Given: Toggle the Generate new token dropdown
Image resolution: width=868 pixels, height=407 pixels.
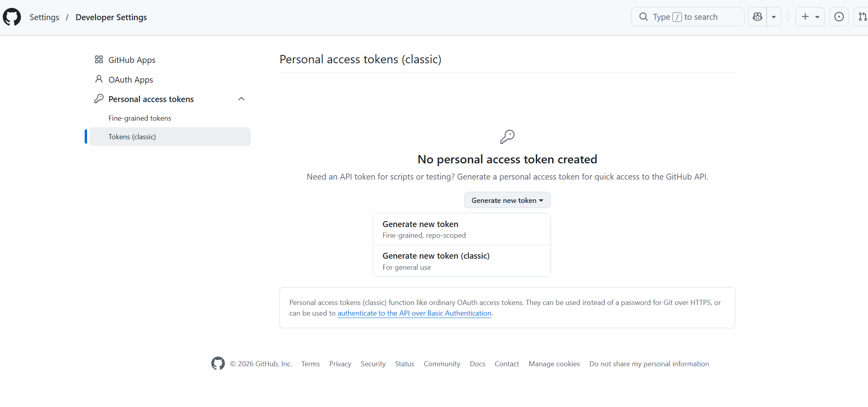Looking at the screenshot, I should [x=507, y=200].
